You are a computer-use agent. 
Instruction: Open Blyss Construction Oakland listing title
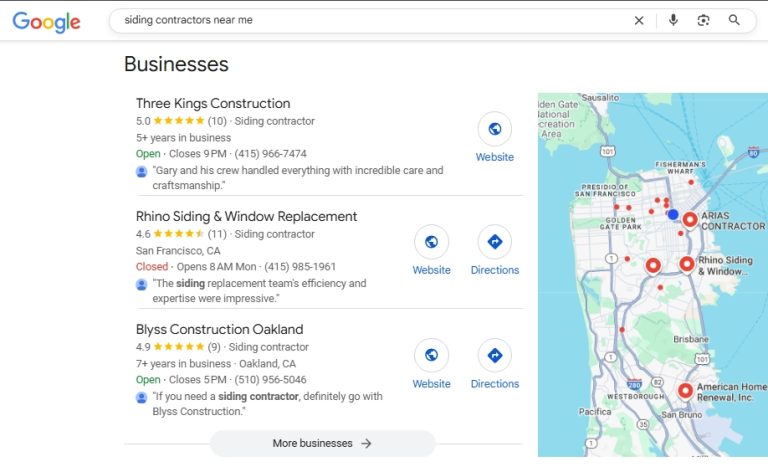(219, 330)
